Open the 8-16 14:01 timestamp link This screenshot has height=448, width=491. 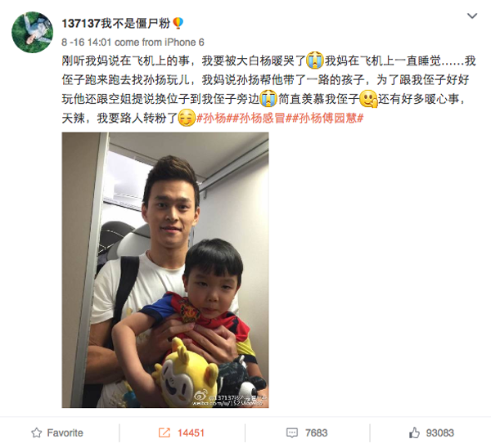pos(87,43)
